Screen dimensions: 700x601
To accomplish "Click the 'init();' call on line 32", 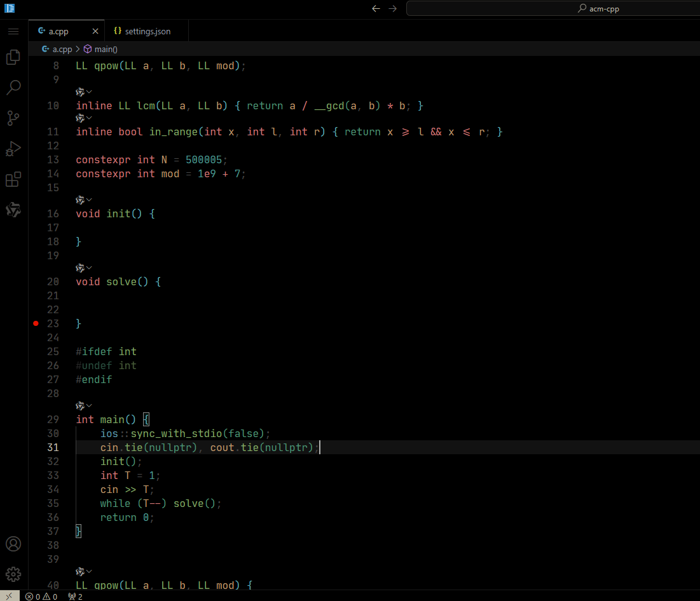I will click(x=121, y=461).
